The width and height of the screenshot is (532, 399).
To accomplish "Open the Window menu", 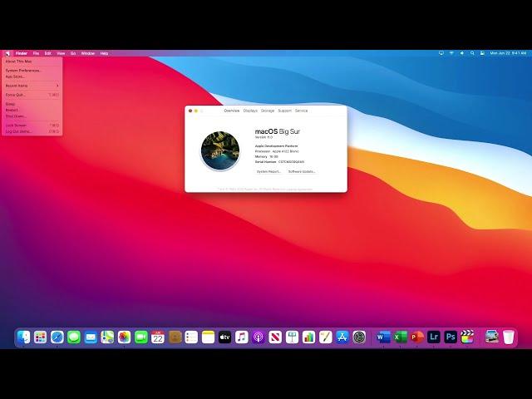I will (88, 53).
